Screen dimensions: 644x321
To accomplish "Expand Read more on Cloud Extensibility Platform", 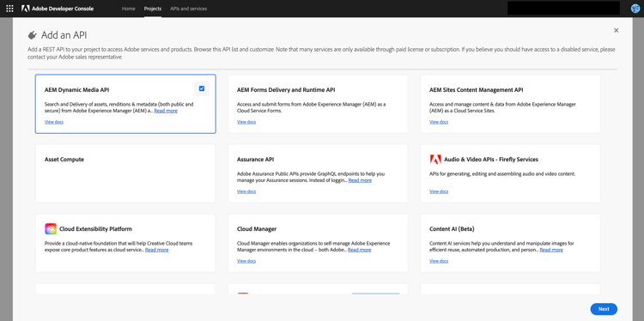I will (156, 250).
